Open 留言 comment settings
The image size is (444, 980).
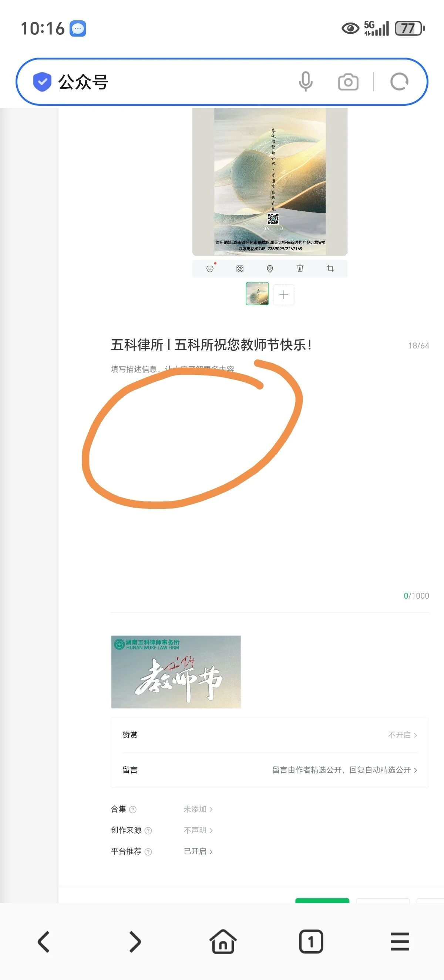click(x=270, y=770)
